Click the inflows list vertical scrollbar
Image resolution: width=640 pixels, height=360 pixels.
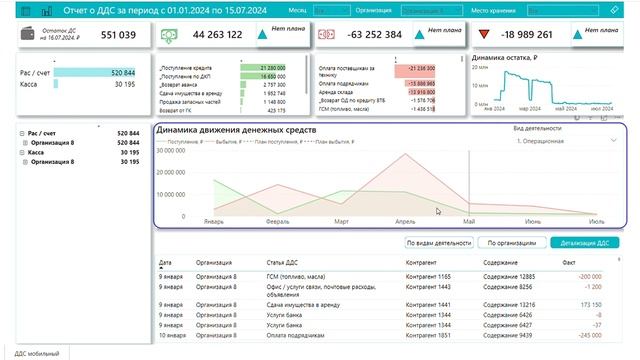(x=306, y=75)
